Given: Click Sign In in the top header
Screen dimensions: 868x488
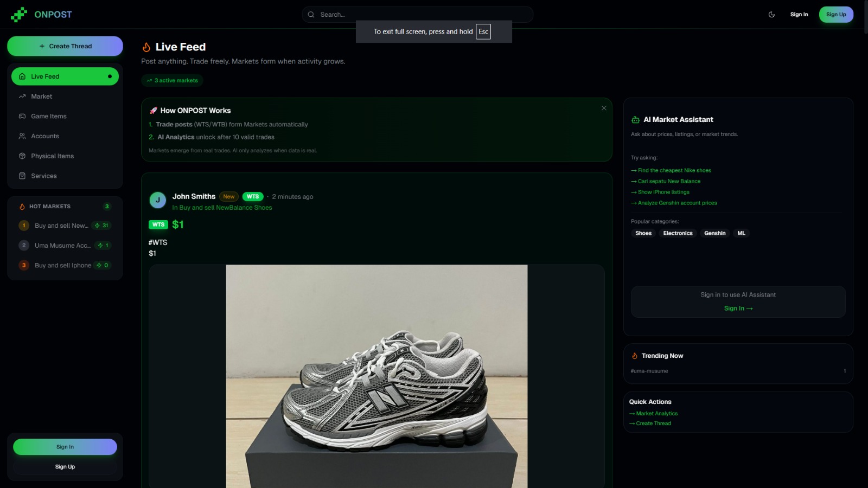Looking at the screenshot, I should click(x=799, y=15).
